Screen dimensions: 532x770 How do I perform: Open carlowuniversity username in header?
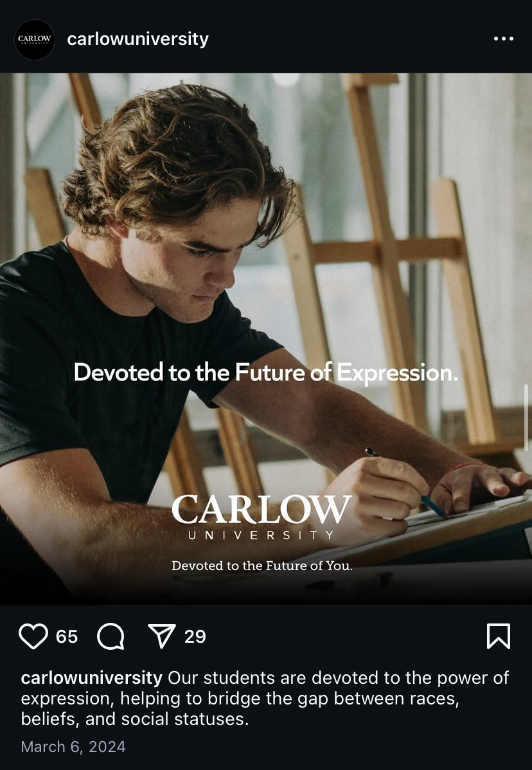(x=138, y=39)
